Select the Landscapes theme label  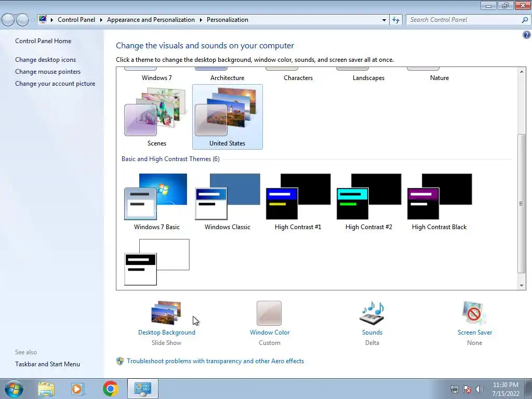pyautogui.click(x=368, y=78)
